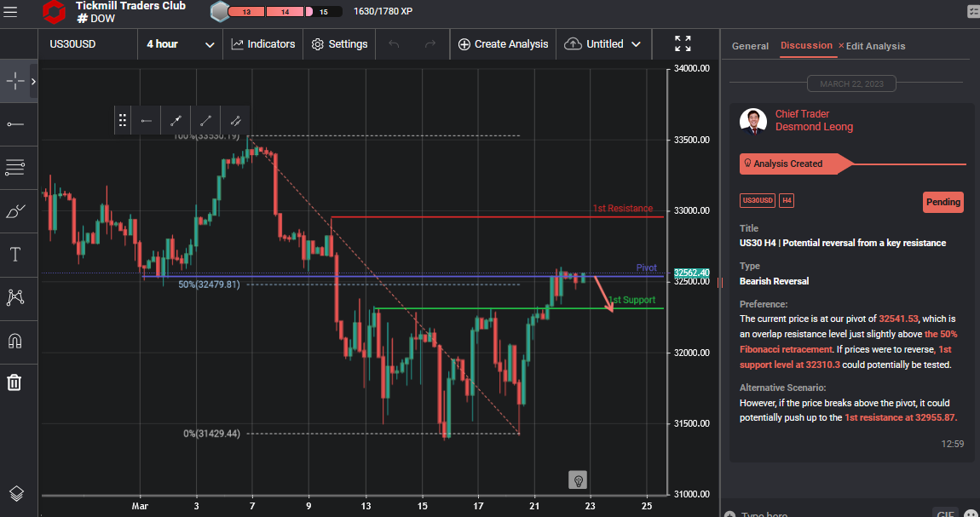Image resolution: width=980 pixels, height=517 pixels.
Task: Click the Pivot line label
Action: click(x=646, y=267)
